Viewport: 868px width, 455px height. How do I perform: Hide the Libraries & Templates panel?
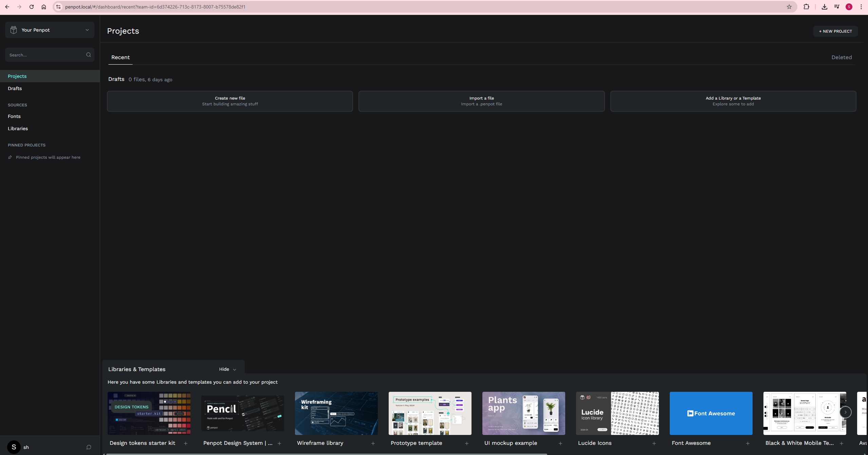[x=227, y=369]
